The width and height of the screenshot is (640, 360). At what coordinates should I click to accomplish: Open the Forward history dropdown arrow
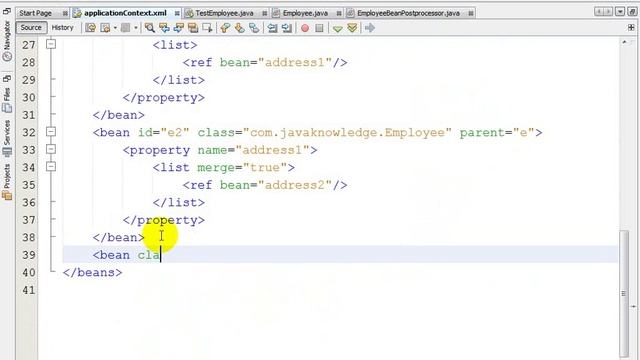click(136, 28)
